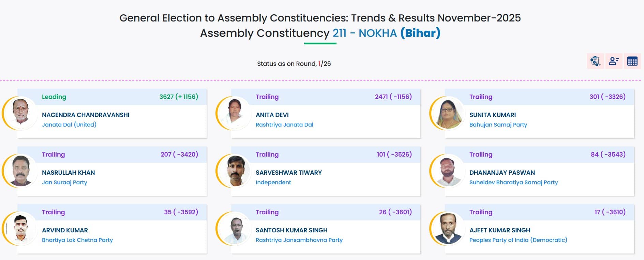644x260 pixels.
Task: Click the Leading status on the first card
Action: pyautogui.click(x=54, y=97)
